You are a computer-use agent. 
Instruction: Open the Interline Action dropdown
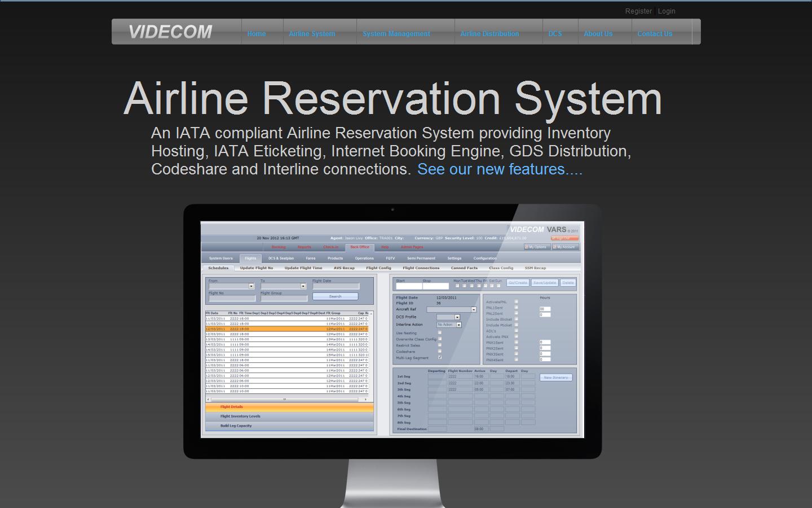click(x=458, y=325)
